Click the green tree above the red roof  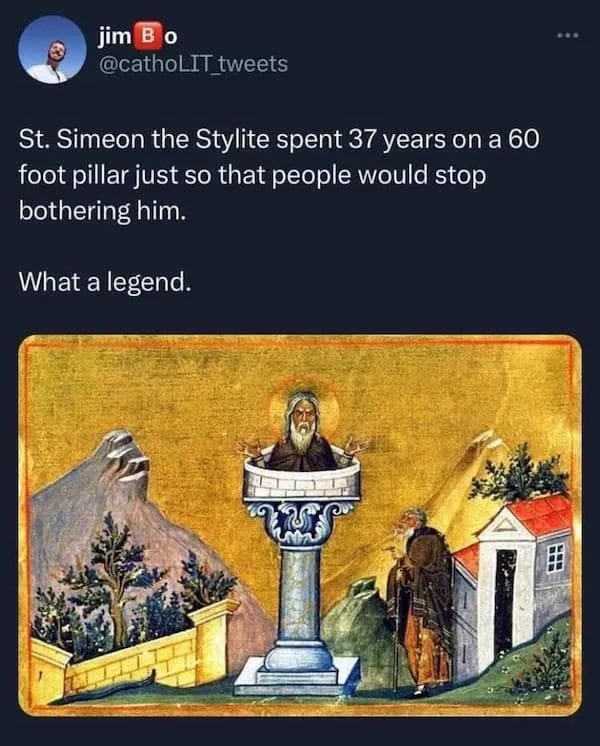point(519,473)
